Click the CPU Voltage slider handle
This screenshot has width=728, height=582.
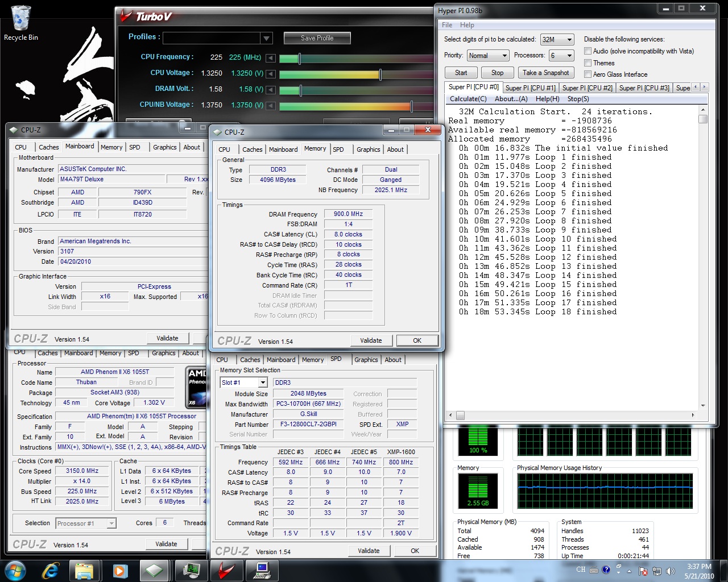coord(380,74)
